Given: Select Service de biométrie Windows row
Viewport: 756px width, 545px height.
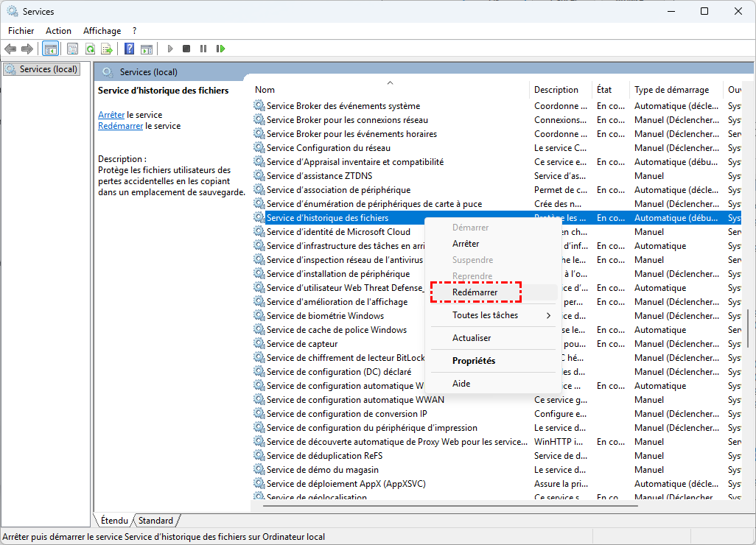Looking at the screenshot, I should pos(325,316).
